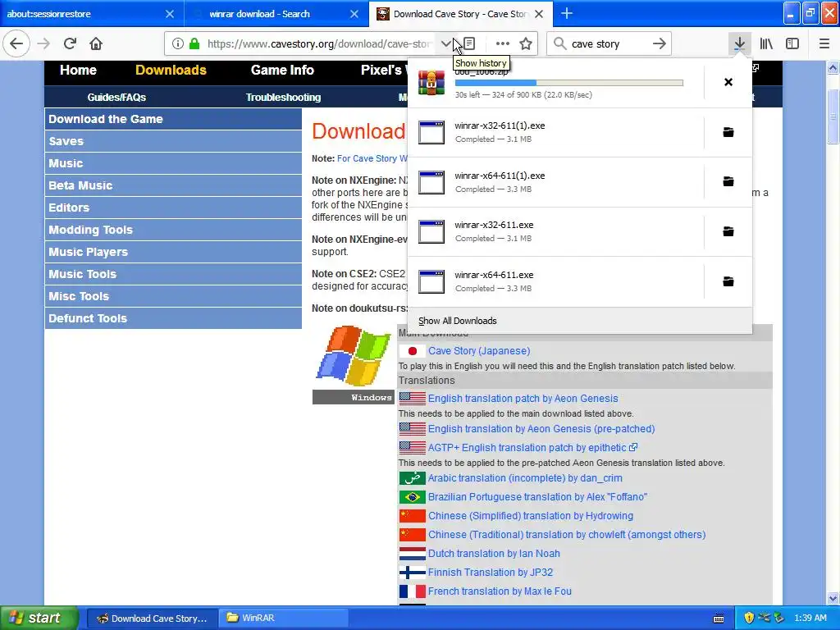Open the page actions three-dot menu
The image size is (840, 630).
point(502,43)
